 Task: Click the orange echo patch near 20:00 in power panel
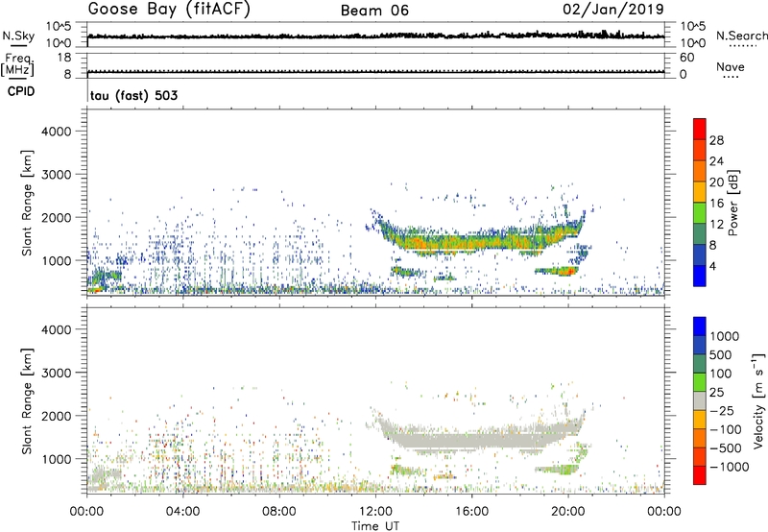[557, 271]
